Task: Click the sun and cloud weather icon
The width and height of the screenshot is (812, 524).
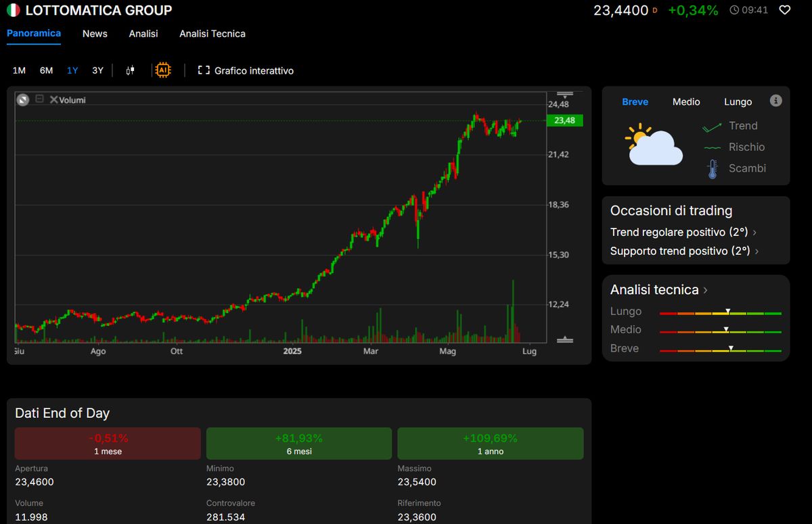Action: (x=653, y=145)
